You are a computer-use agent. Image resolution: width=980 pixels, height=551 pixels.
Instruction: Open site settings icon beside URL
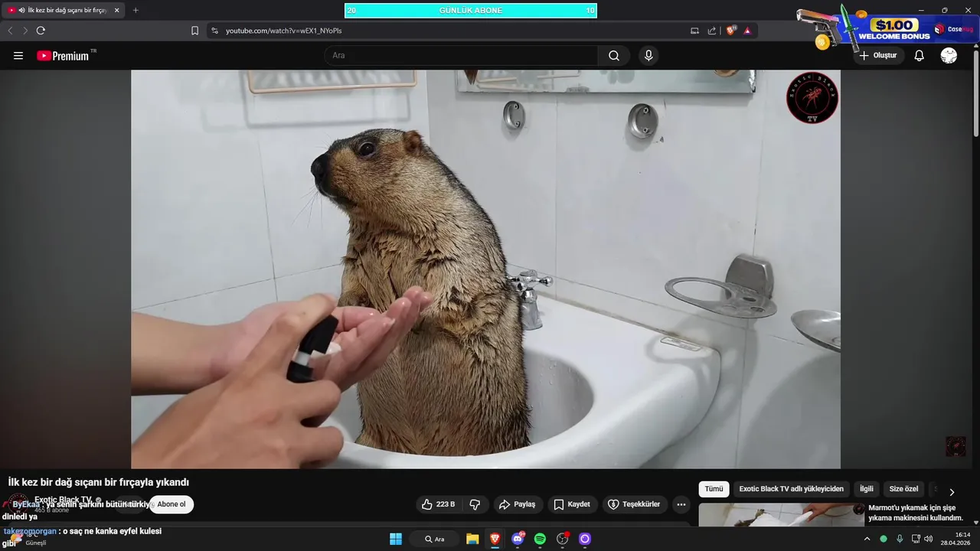pyautogui.click(x=214, y=31)
